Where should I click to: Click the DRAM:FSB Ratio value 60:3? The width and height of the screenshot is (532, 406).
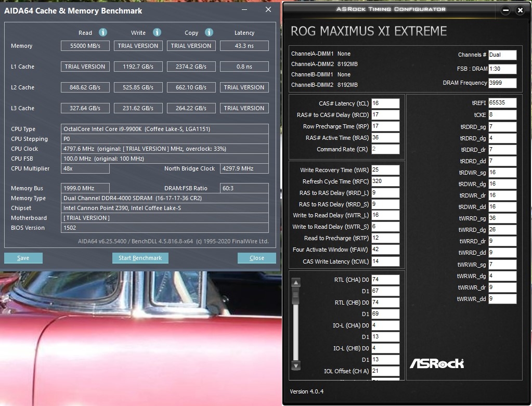[244, 188]
